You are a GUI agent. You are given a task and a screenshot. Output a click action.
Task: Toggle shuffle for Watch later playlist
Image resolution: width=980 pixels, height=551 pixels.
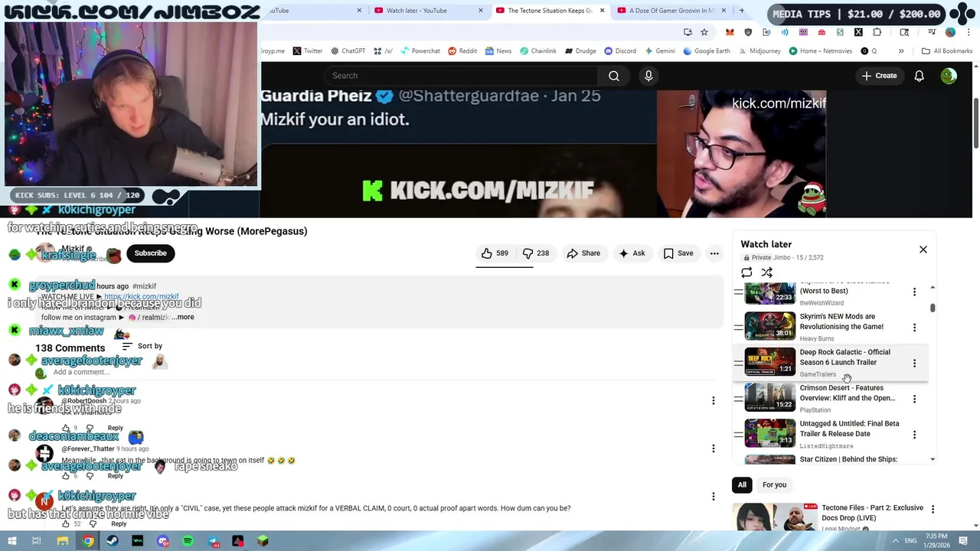(766, 272)
